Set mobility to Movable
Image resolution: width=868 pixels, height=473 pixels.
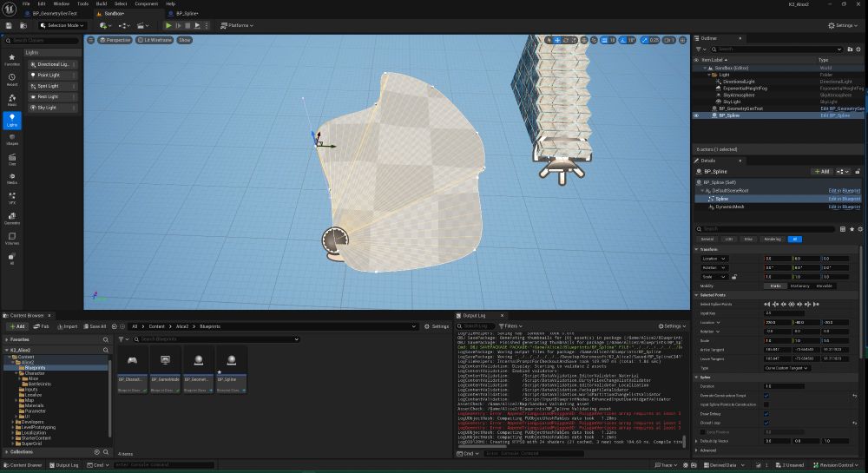[x=824, y=286]
